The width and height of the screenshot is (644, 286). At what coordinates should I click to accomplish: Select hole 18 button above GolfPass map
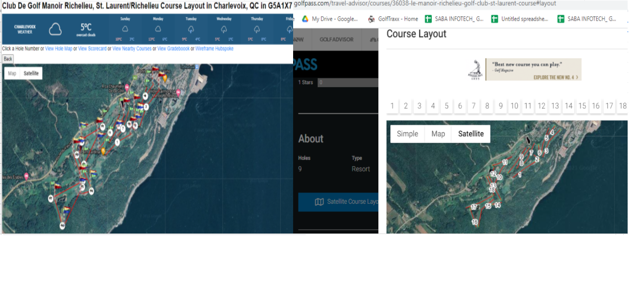(623, 106)
